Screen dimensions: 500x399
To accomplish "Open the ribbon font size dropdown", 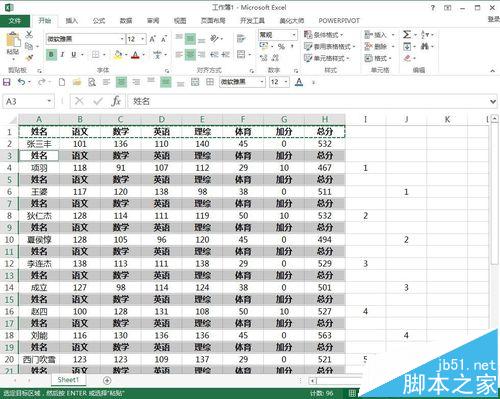I will (143, 39).
